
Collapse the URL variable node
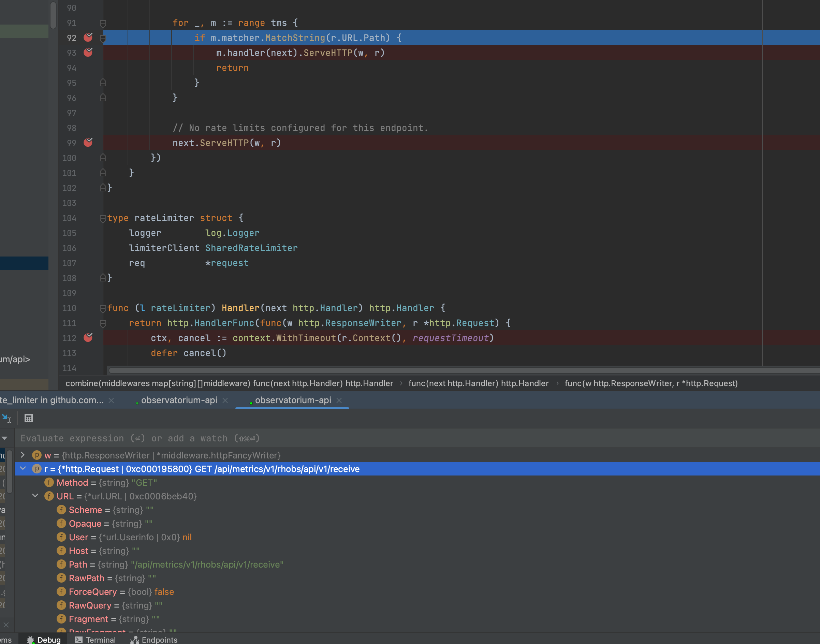pos(35,496)
